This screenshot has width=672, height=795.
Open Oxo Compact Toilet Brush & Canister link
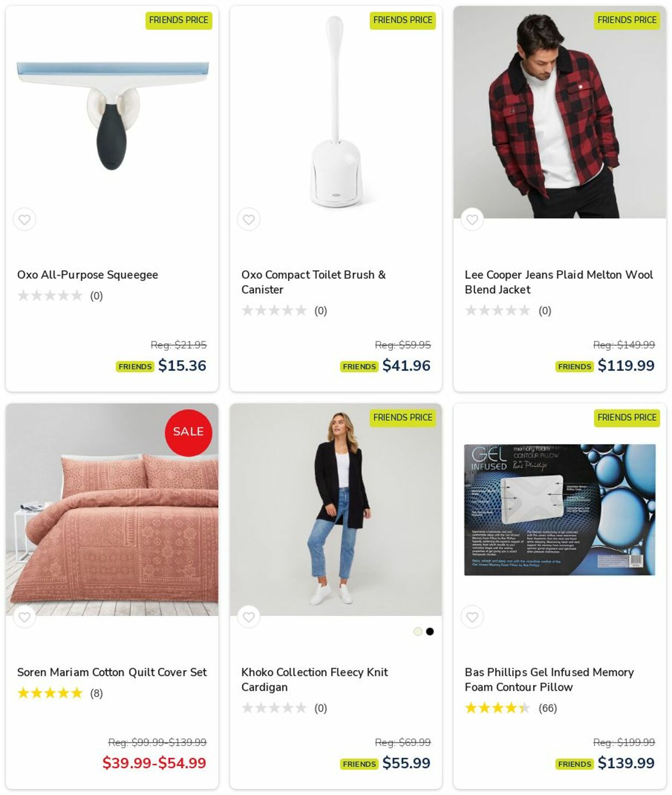pyautogui.click(x=313, y=282)
